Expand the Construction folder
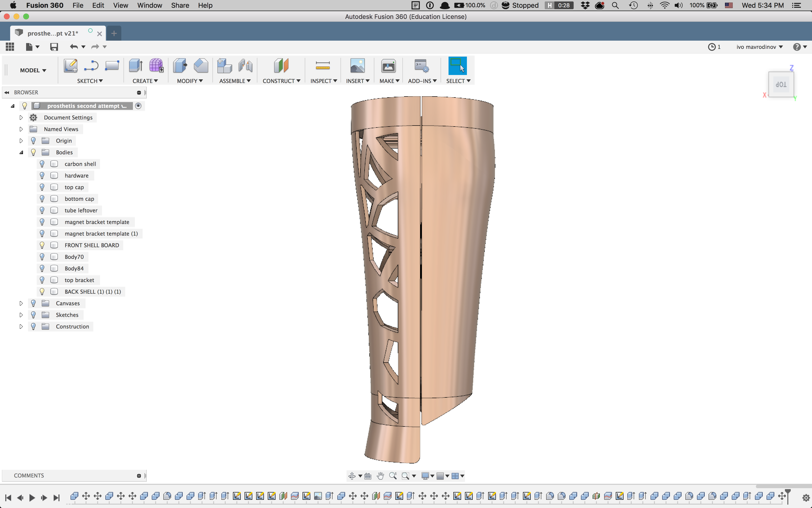 click(x=21, y=327)
